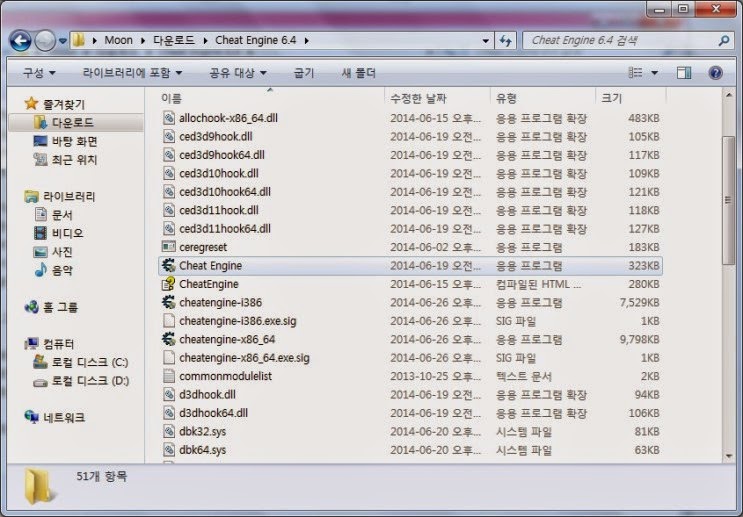Click the Cheat Engine 6.4 breadcrumb segment

tap(255, 40)
